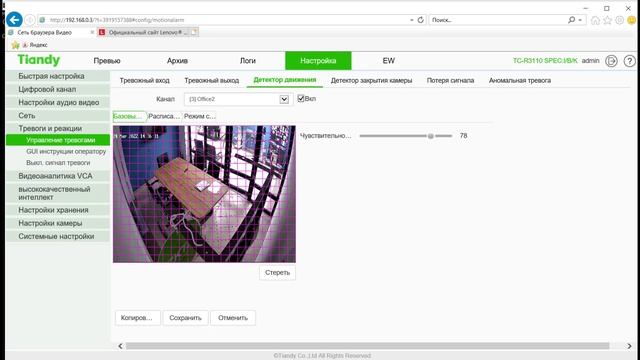Open the Яндекс bookmark
Viewport: 640px width, 360px height.
pyautogui.click(x=35, y=45)
